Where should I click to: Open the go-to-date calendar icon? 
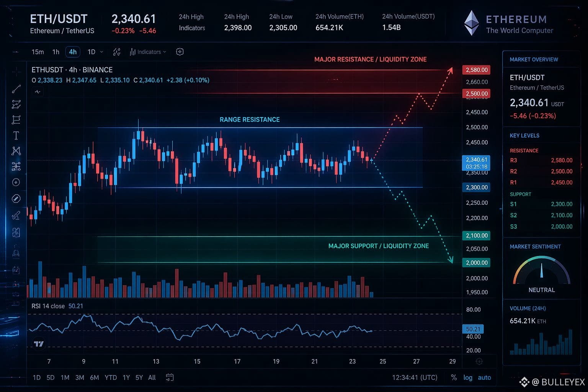pyautogui.click(x=170, y=377)
